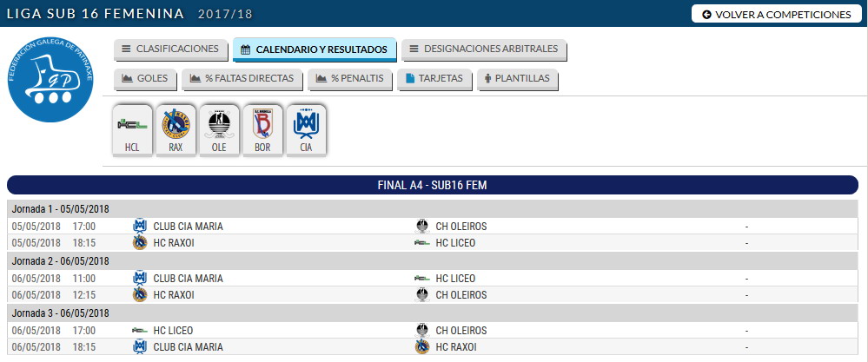Open Designaciones Arbitrales tab
Viewport: 868px width, 362px height.
point(484,49)
